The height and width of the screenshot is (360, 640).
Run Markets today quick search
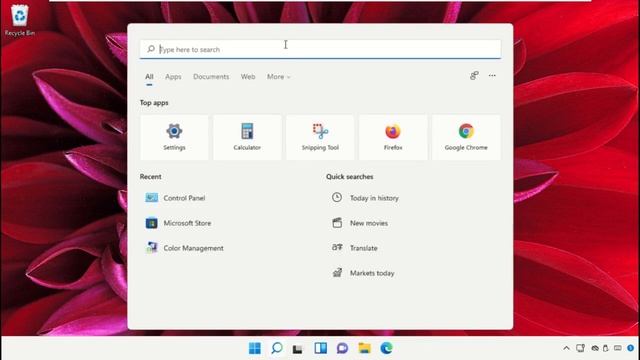pyautogui.click(x=363, y=273)
